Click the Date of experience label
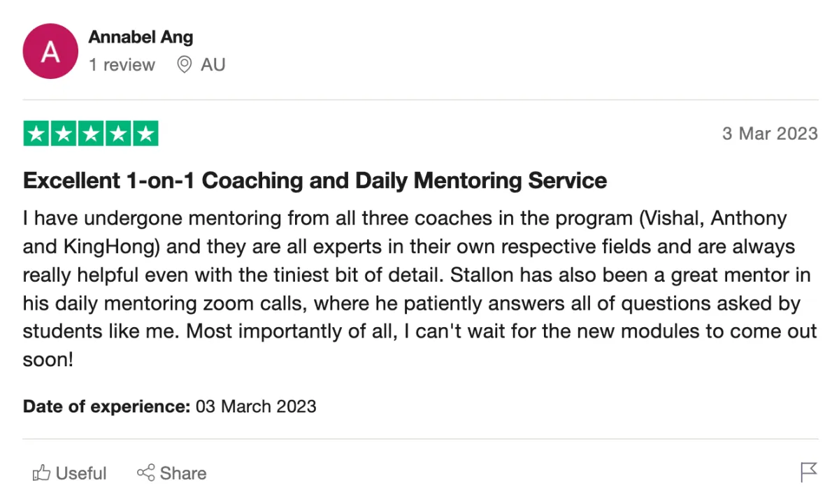The height and width of the screenshot is (504, 839). [106, 406]
